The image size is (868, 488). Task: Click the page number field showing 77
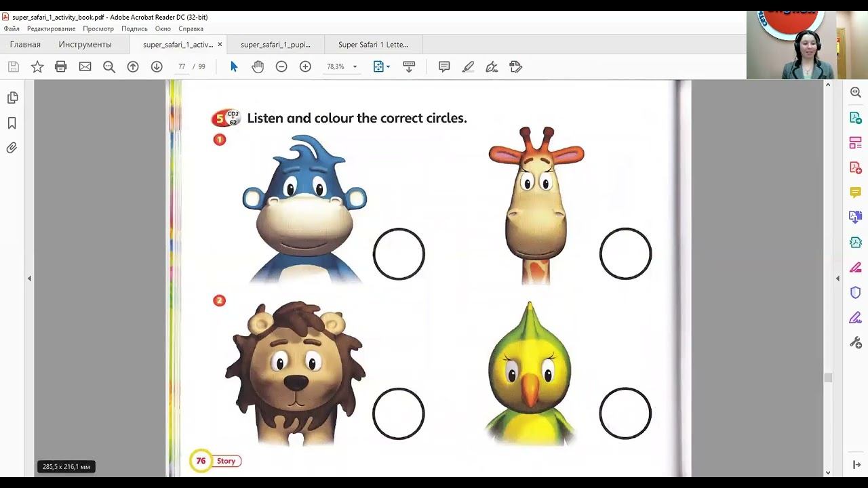[182, 66]
